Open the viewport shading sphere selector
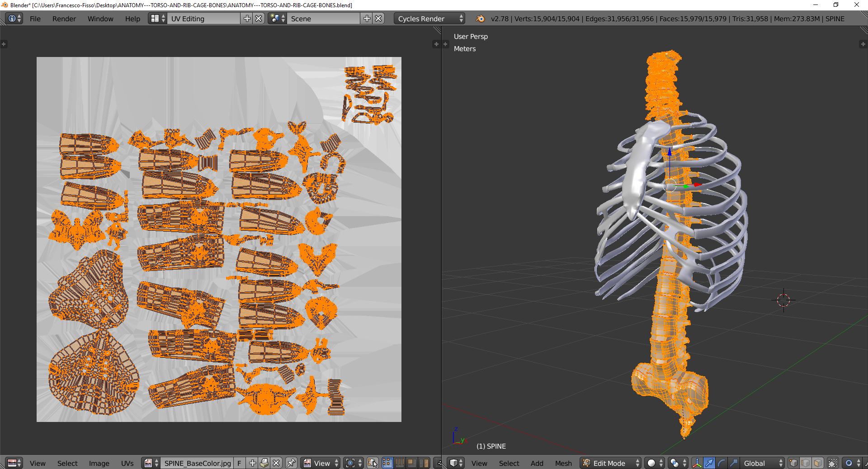The height and width of the screenshot is (469, 868). [x=652, y=463]
